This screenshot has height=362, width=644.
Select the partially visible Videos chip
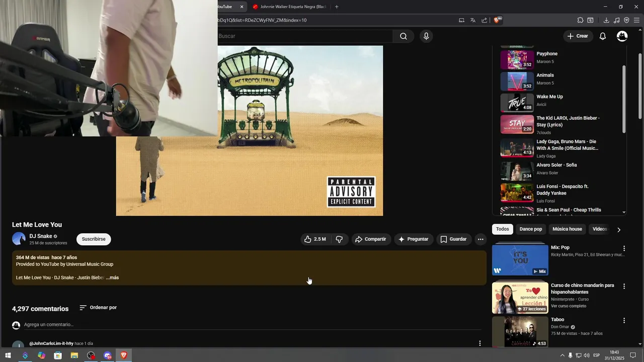tap(600, 229)
